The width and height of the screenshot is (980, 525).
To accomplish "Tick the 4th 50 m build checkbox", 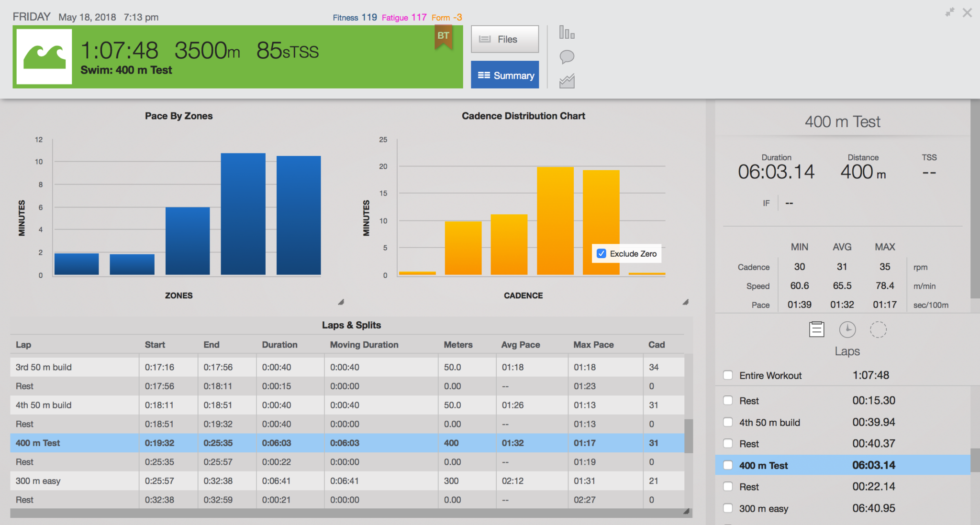I will tap(728, 422).
